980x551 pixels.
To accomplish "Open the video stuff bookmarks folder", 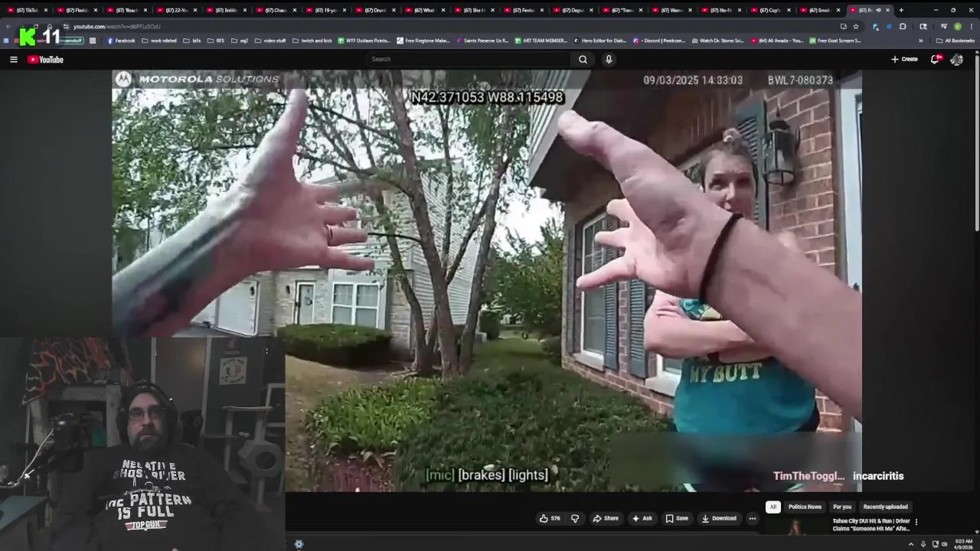I will pyautogui.click(x=269, y=41).
